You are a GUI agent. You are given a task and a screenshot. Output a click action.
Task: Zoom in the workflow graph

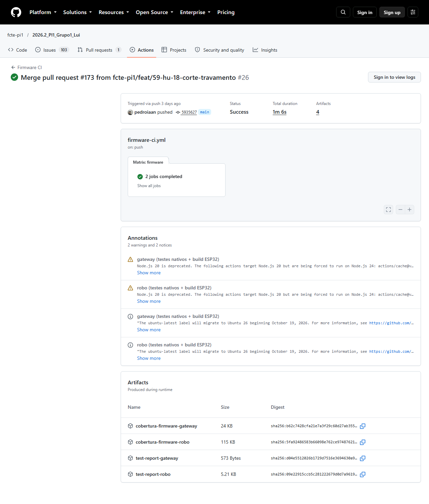coord(410,210)
